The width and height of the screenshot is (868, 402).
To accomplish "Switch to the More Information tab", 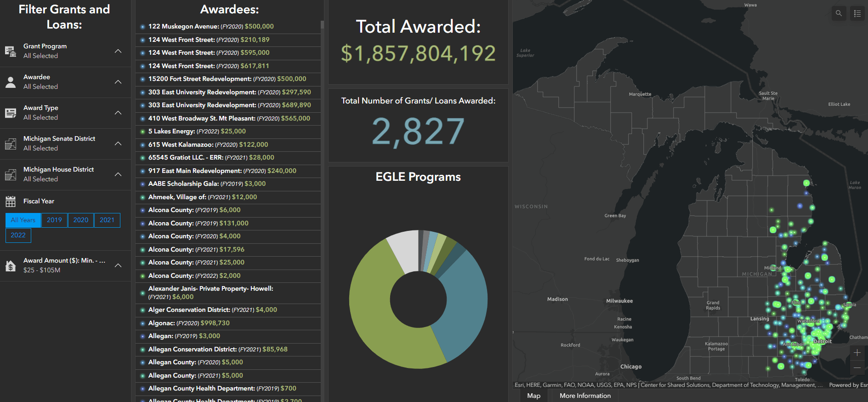I will 585,396.
